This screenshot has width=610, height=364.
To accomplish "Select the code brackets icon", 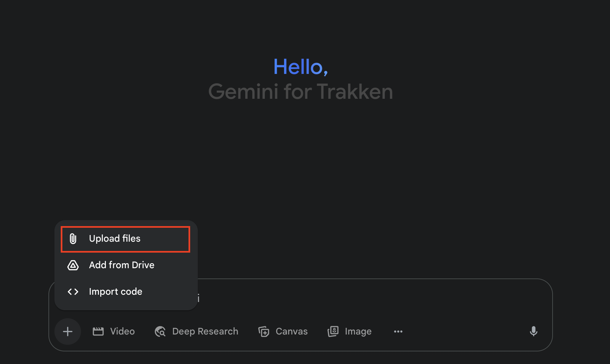I will [72, 292].
